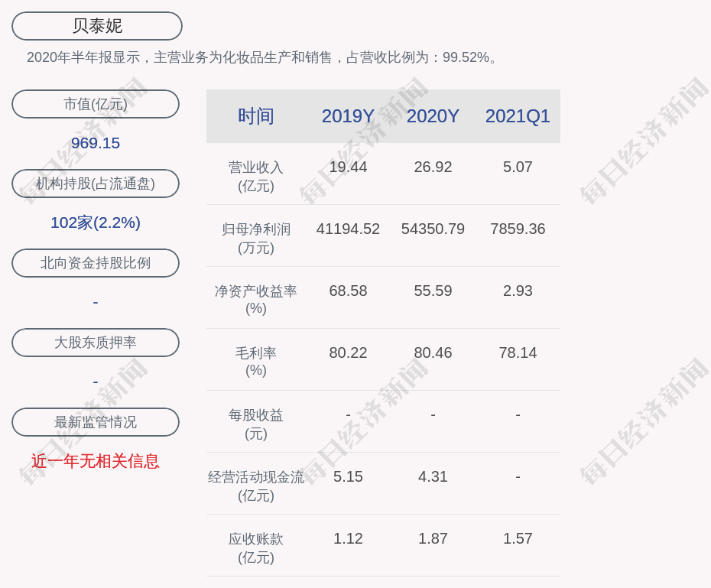Click the 每股收益(元) row label
Screen dimensions: 711x588
point(256,424)
